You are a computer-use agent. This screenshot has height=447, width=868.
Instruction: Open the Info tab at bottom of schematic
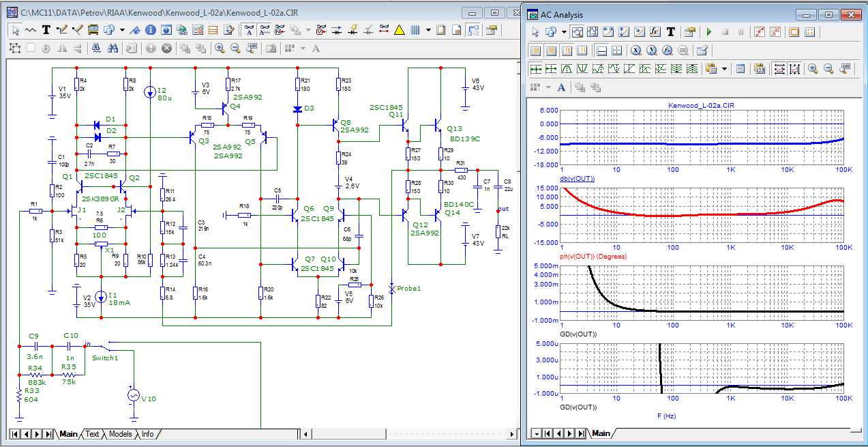[147, 434]
